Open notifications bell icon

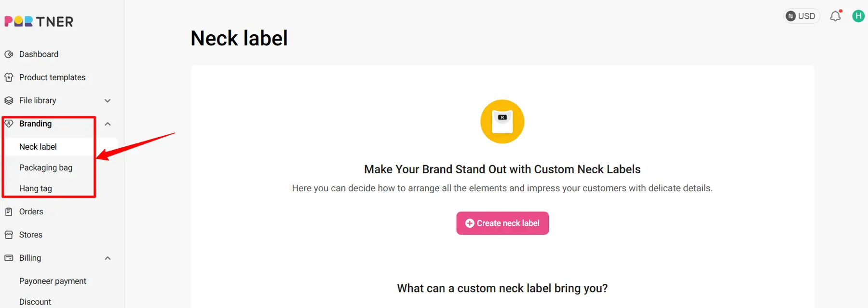pyautogui.click(x=836, y=16)
